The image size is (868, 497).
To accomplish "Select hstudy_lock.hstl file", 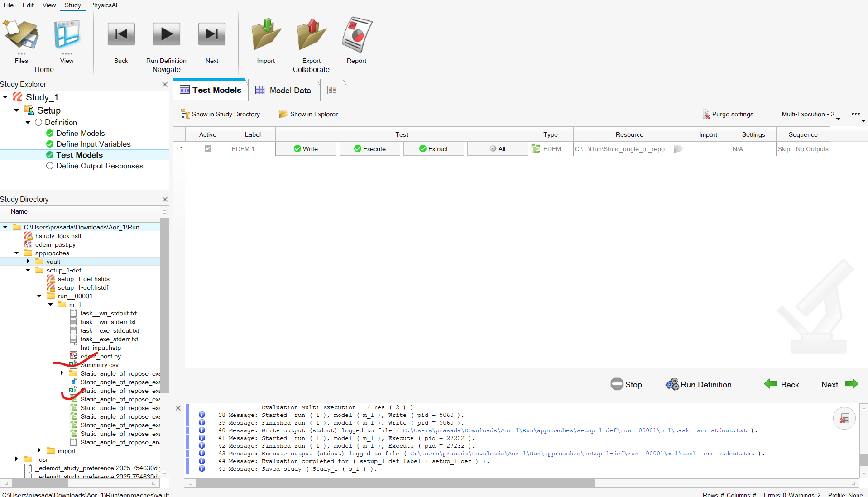I will (58, 236).
